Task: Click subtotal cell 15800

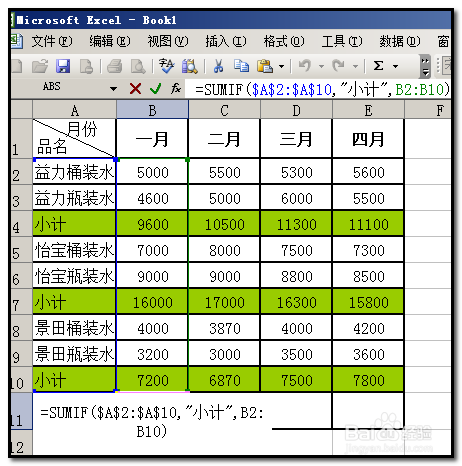Action: point(368,302)
